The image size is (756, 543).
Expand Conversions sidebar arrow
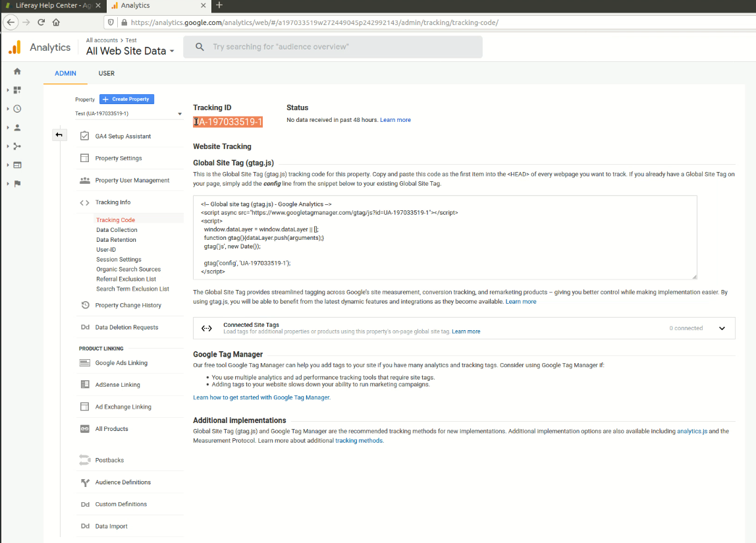[8, 183]
